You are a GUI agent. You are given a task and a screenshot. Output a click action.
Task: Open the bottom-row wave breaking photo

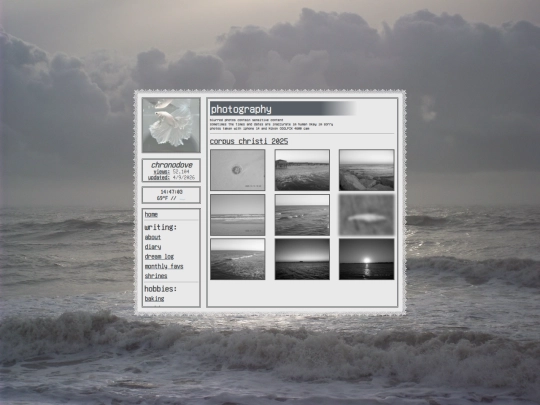tap(238, 259)
